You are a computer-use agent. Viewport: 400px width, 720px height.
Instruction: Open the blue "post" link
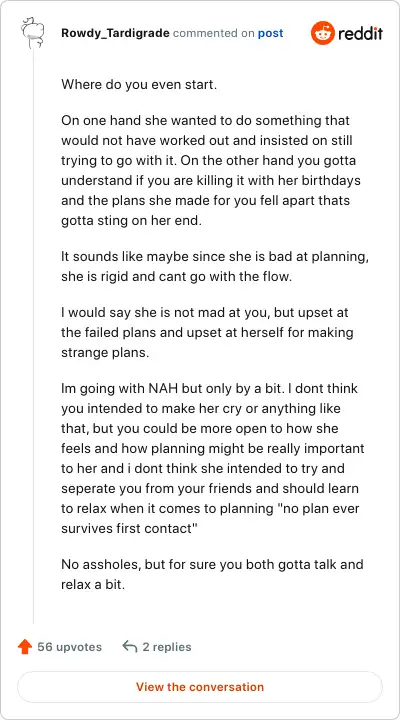point(270,34)
